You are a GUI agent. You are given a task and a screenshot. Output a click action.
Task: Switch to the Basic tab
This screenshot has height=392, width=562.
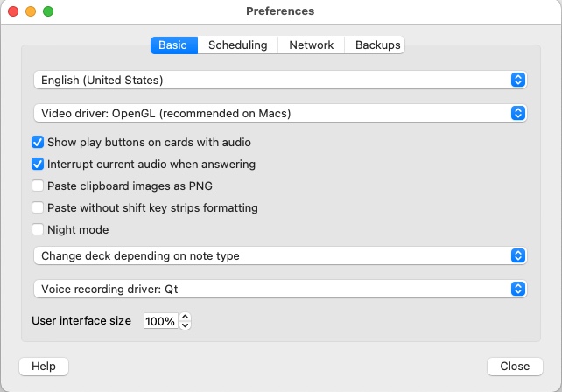174,45
